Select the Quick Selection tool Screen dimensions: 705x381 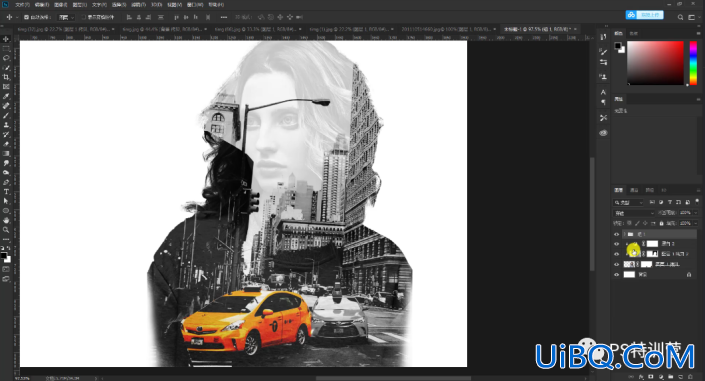[6, 67]
